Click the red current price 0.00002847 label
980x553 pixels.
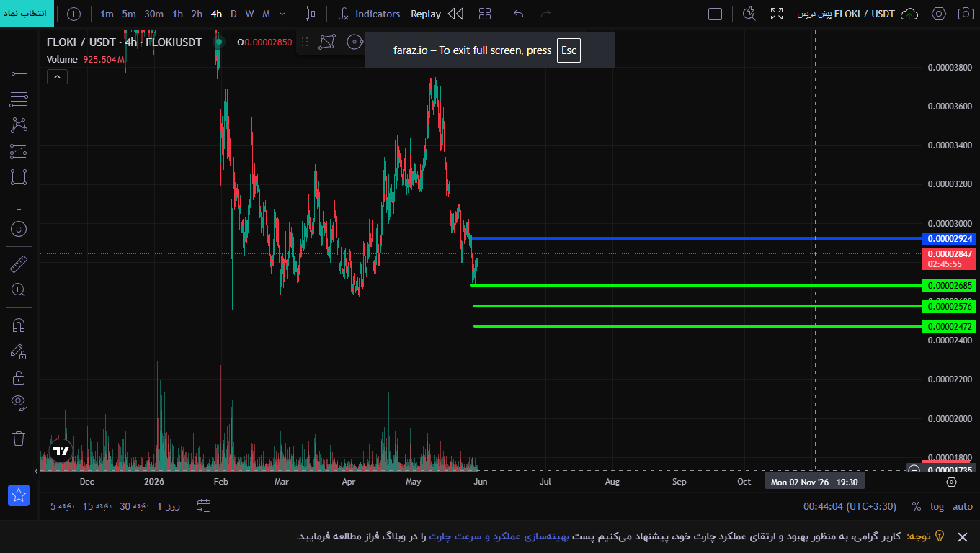[x=949, y=258]
